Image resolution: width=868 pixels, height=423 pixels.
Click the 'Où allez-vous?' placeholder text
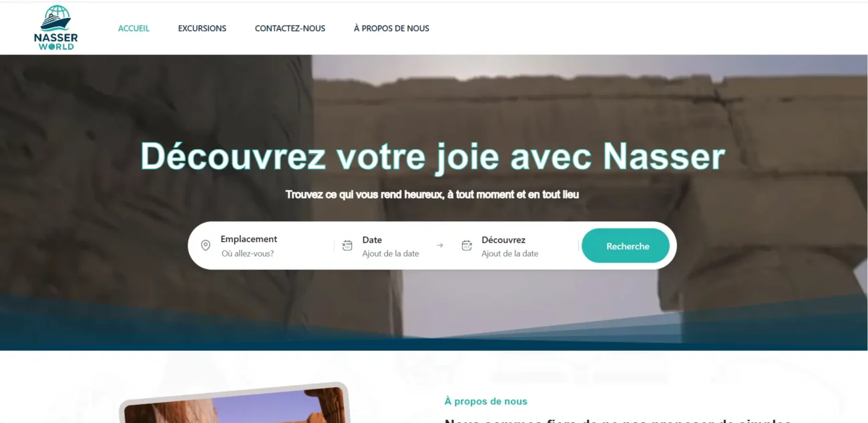[248, 254]
